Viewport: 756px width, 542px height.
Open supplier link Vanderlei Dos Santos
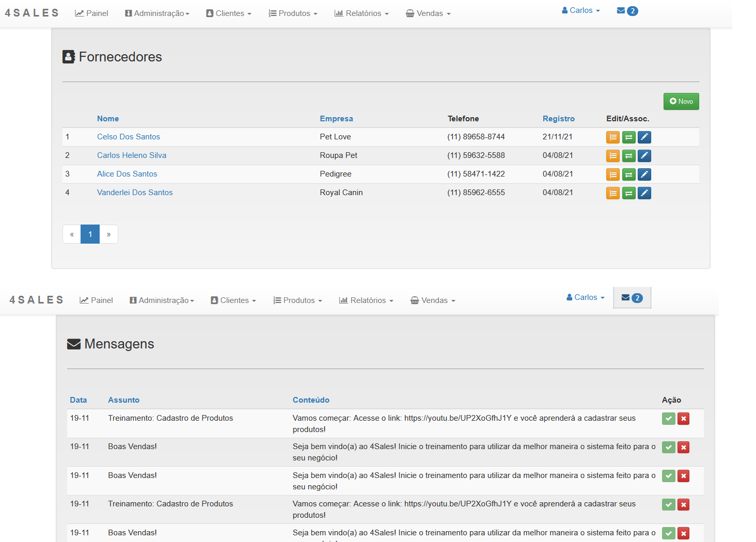(x=135, y=193)
